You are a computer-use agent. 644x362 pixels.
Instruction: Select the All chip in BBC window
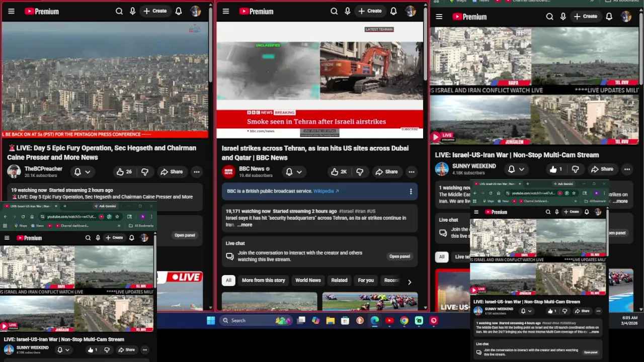tap(228, 281)
